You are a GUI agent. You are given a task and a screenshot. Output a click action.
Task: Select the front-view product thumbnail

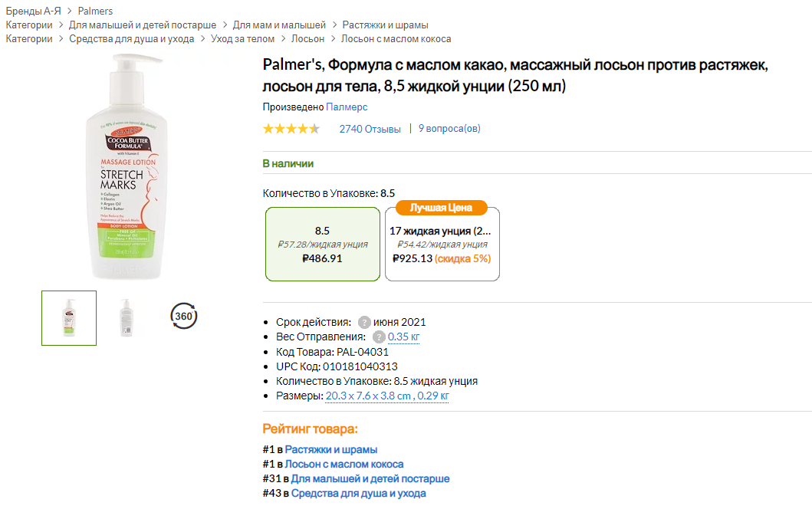point(68,317)
